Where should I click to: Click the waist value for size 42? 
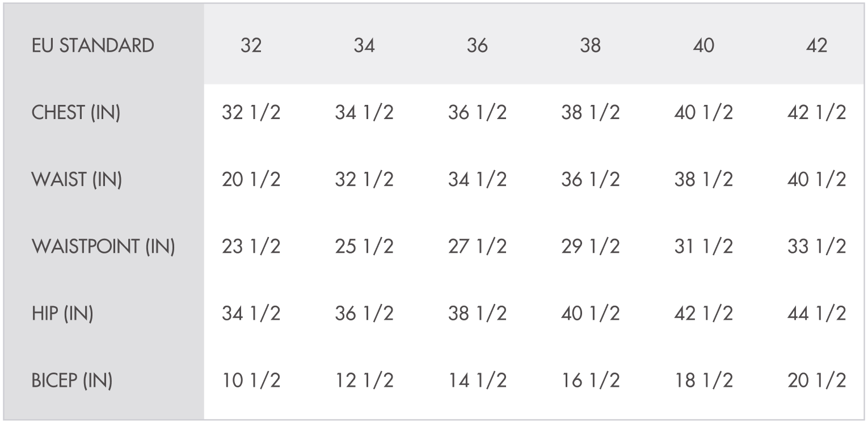click(816, 180)
